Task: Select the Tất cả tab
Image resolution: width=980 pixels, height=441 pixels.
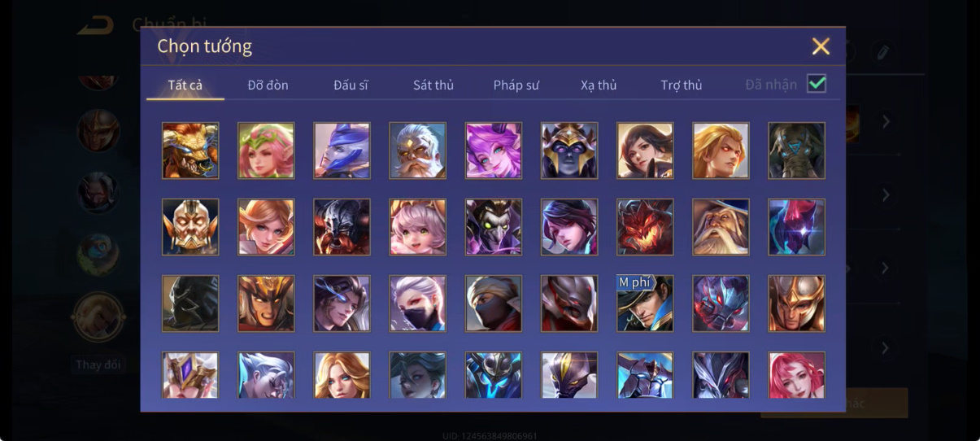Action: pyautogui.click(x=185, y=85)
